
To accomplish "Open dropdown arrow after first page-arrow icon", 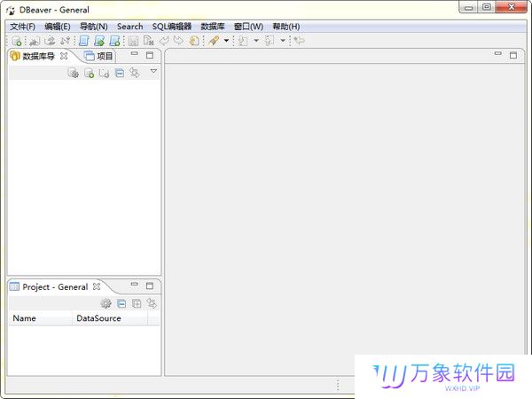I will (x=256, y=41).
